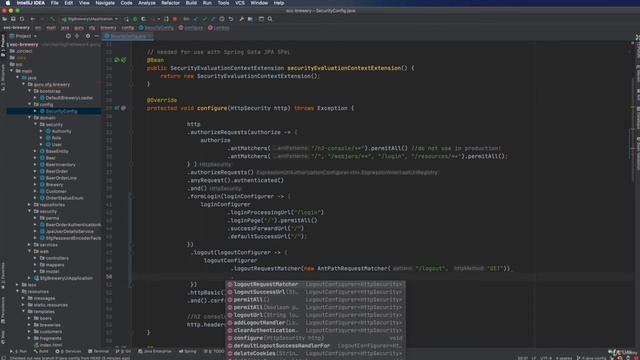Select JpaUserDetailsService in the tree

tap(69, 231)
